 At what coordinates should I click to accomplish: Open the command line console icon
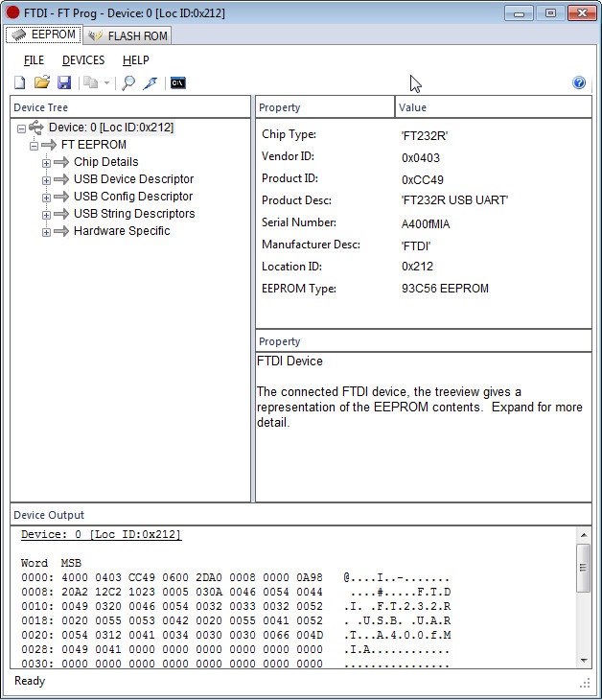click(x=178, y=83)
